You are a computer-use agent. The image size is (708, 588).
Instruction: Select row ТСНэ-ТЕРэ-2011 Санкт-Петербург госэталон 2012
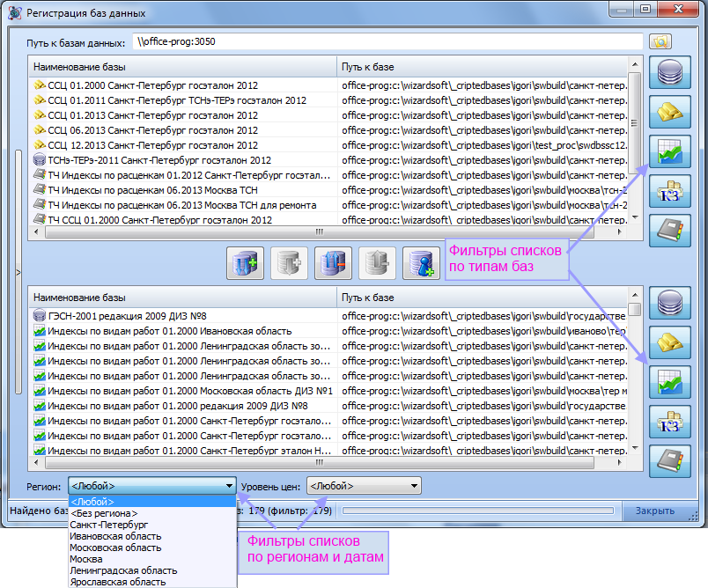pos(328,160)
